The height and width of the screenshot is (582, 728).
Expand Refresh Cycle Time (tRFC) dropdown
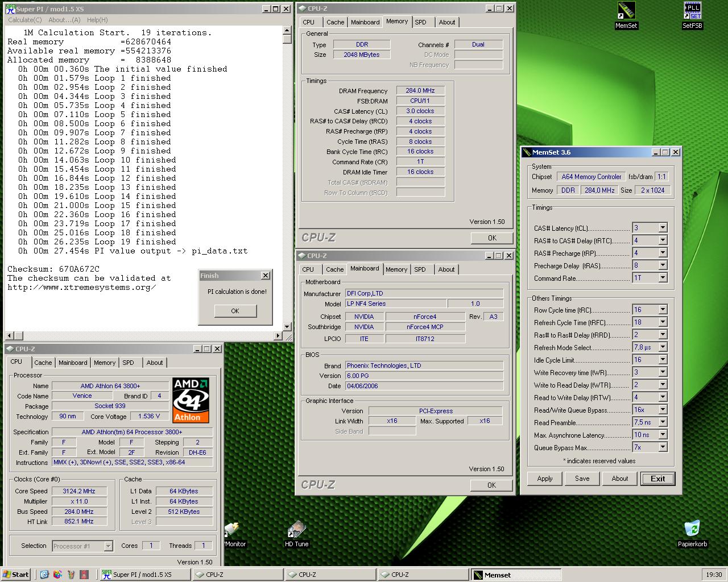663,322
